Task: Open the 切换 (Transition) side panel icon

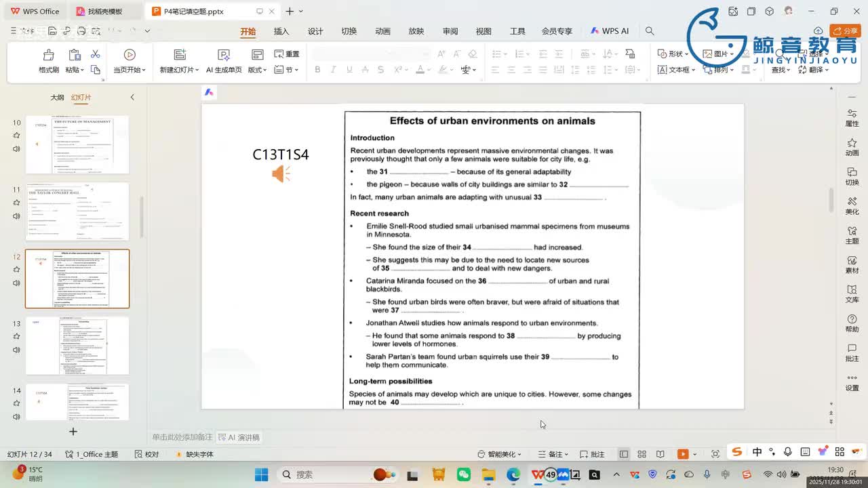Action: (x=852, y=172)
